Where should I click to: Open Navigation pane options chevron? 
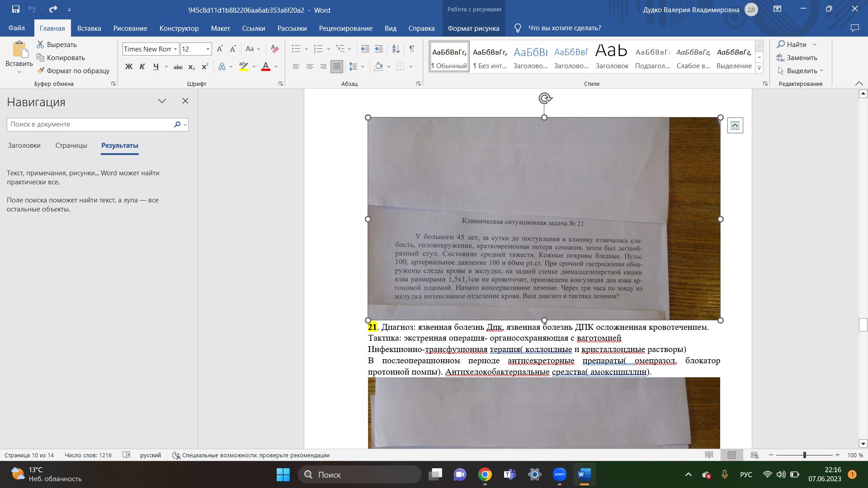(x=162, y=101)
